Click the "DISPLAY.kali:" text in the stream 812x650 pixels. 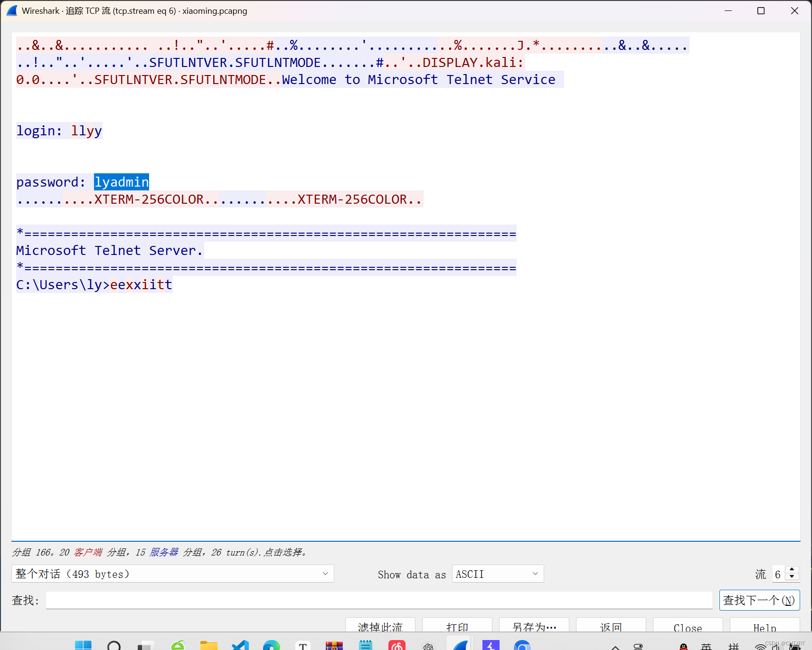(x=473, y=62)
